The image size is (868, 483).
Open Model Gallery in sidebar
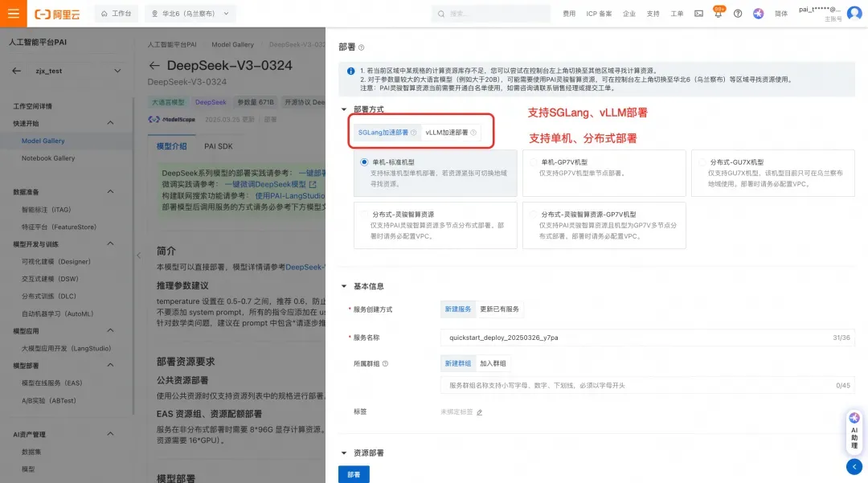(43, 141)
